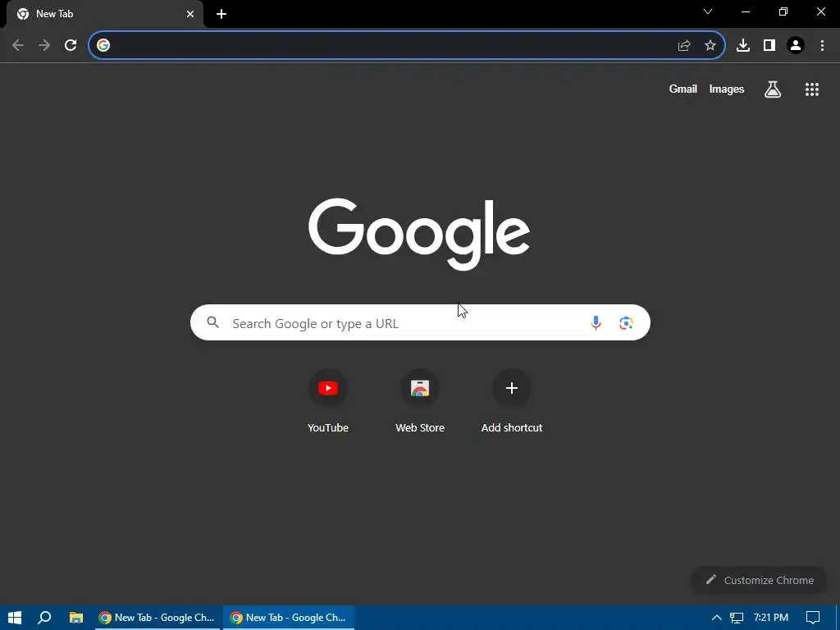840x630 pixels.
Task: Click Customize Chrome button
Action: click(759, 580)
